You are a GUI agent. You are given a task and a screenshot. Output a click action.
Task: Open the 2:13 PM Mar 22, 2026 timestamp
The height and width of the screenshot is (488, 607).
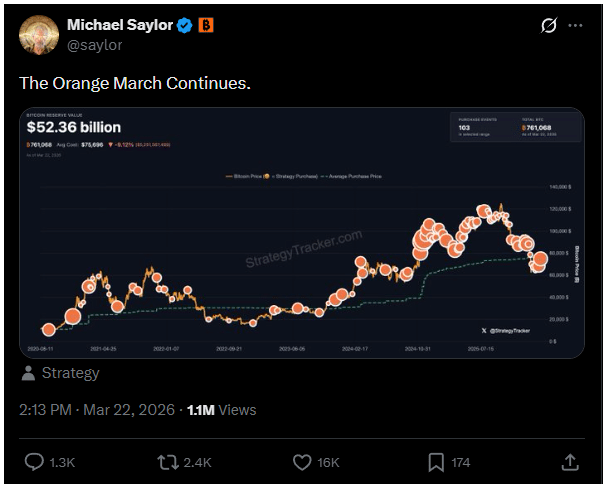[x=94, y=409]
